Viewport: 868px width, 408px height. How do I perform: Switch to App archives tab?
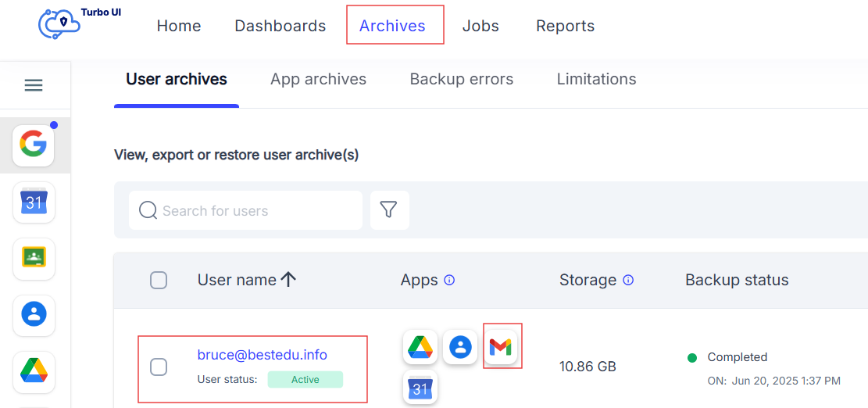pyautogui.click(x=318, y=79)
